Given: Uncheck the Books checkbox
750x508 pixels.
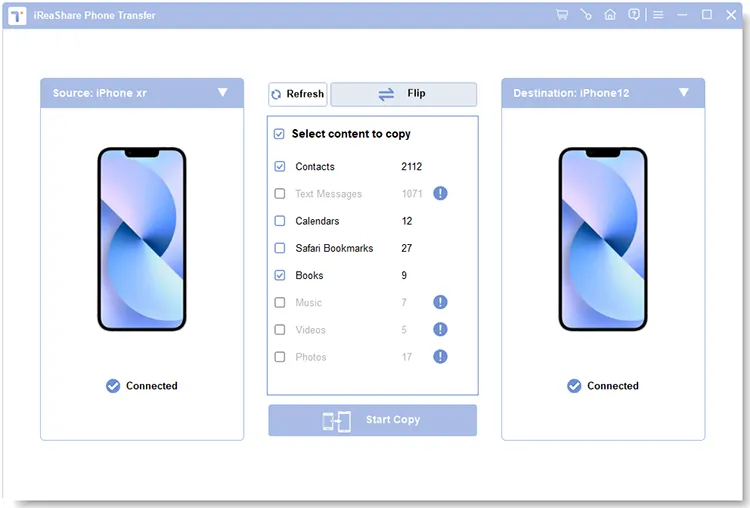Looking at the screenshot, I should (280, 275).
